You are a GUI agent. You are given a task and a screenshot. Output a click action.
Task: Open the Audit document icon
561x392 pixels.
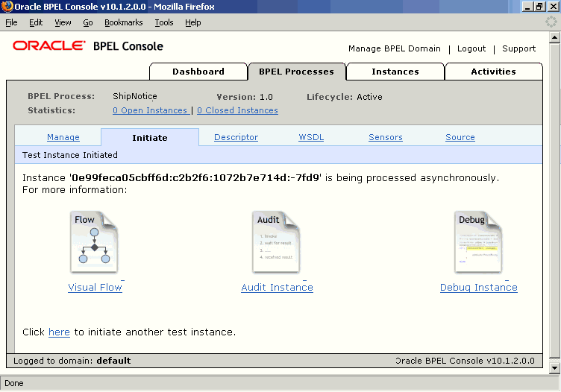276,242
